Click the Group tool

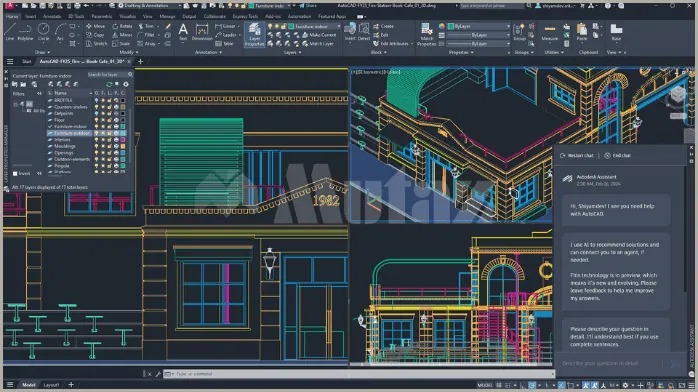pos(519,32)
